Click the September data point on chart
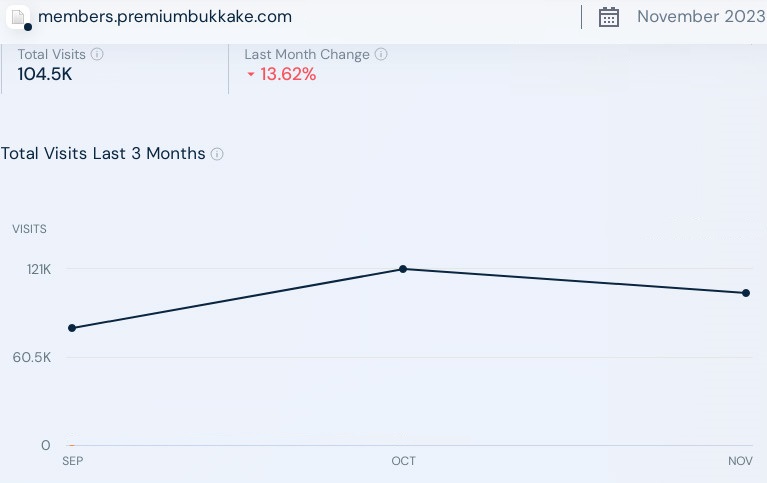Viewport: 767px width, 483px height. coord(72,328)
